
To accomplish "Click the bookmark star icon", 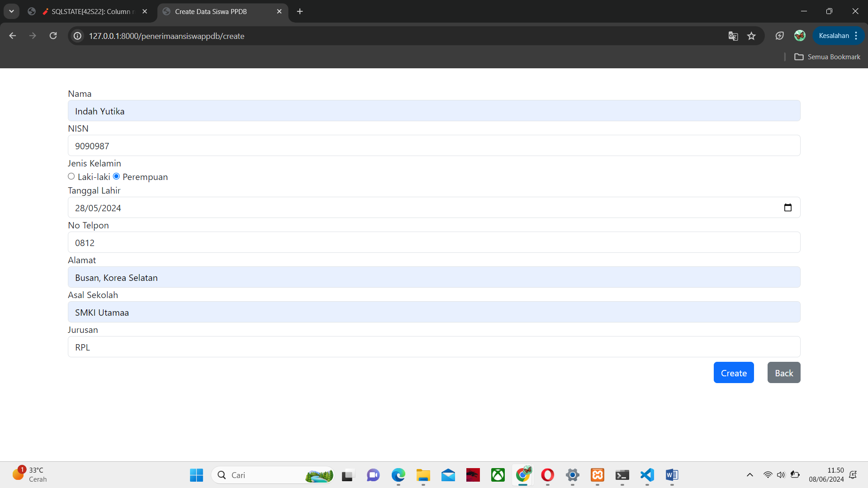I will (751, 36).
